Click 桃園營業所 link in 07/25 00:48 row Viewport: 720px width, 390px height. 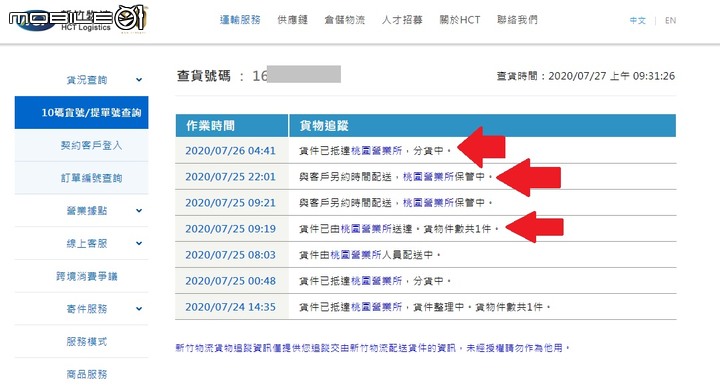[x=377, y=281]
